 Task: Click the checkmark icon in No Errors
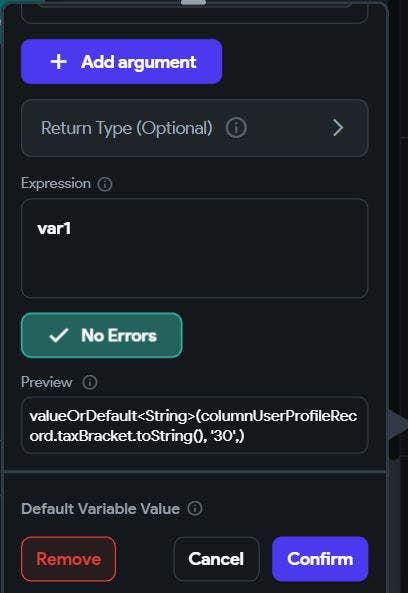(59, 335)
